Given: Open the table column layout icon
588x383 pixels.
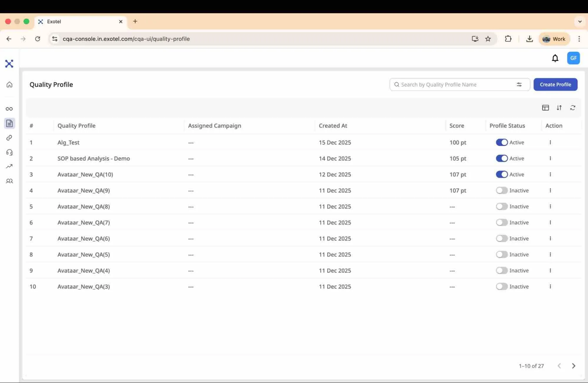Looking at the screenshot, I should (545, 108).
